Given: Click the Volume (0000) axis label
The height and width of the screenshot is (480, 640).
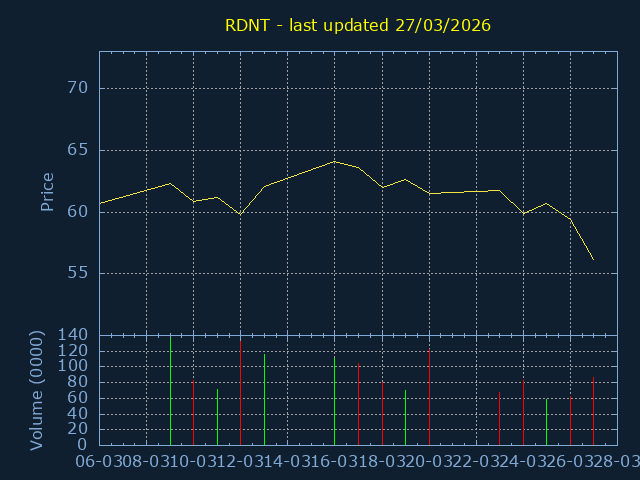Looking at the screenshot, I should (37, 390).
